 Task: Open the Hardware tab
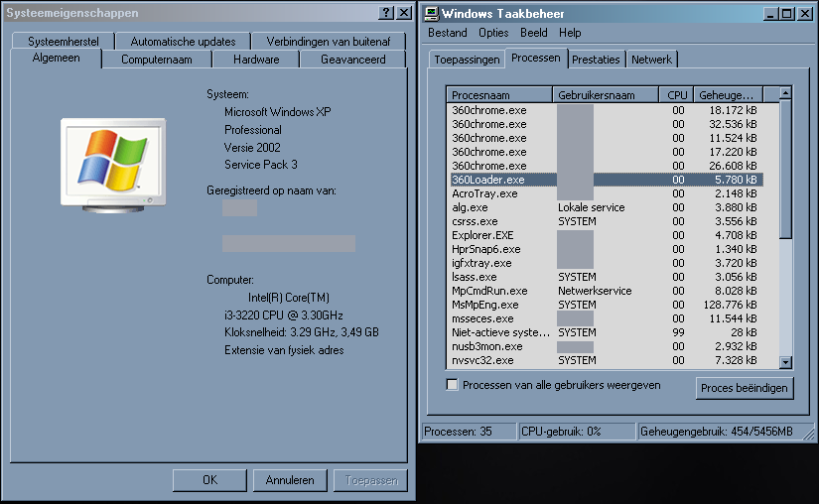(x=256, y=60)
